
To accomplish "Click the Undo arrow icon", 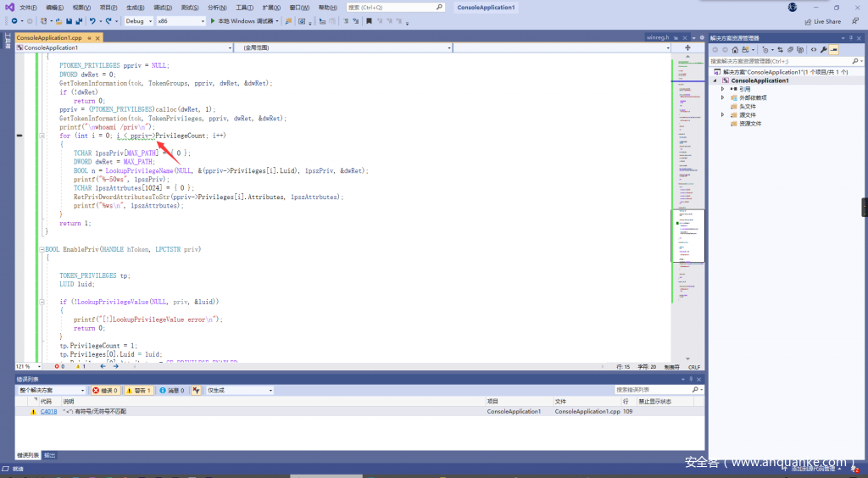I will pyautogui.click(x=93, y=21).
